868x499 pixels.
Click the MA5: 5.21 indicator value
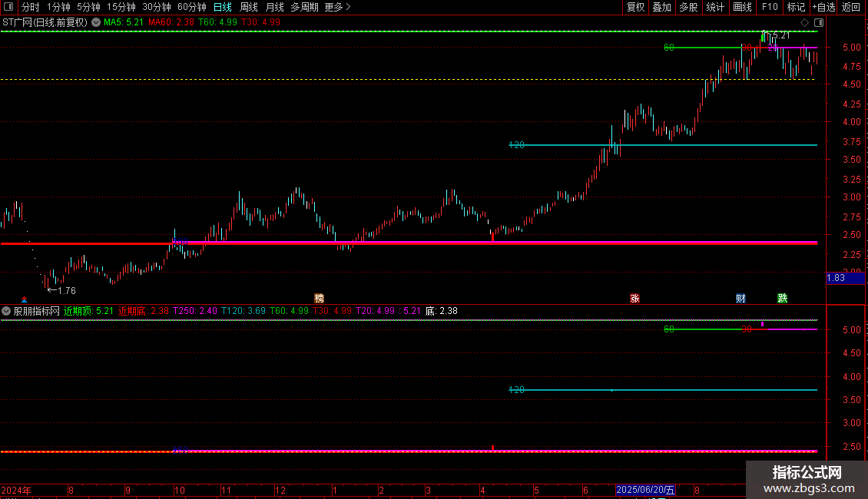pyautogui.click(x=124, y=23)
